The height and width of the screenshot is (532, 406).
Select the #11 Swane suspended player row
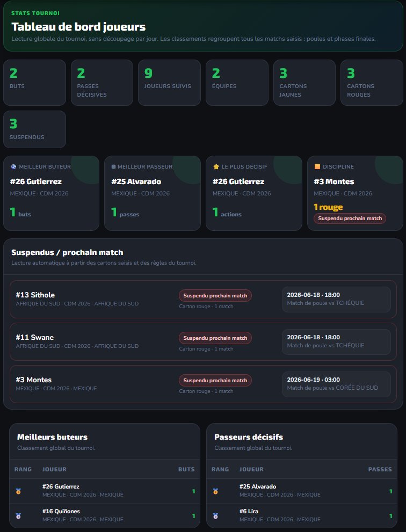pyautogui.click(x=203, y=341)
